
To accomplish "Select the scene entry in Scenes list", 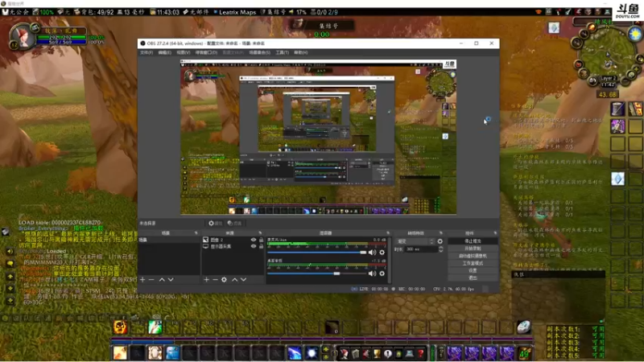I will click(169, 240).
